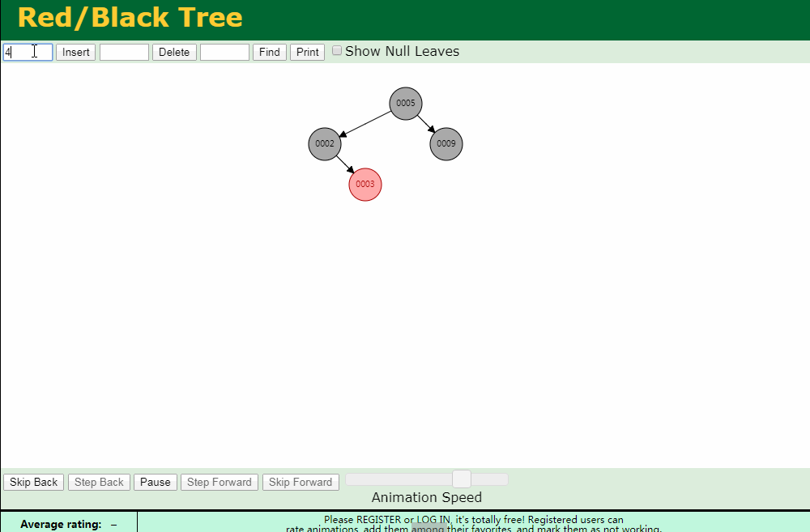
Task: Open the REGISTER link
Action: pyautogui.click(x=378, y=519)
